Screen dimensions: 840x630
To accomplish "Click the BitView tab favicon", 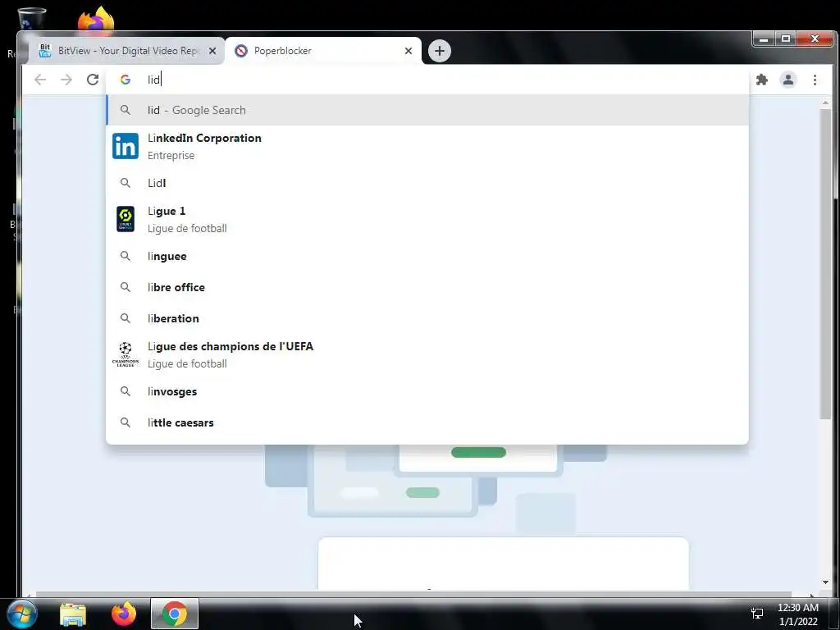I will coord(45,51).
